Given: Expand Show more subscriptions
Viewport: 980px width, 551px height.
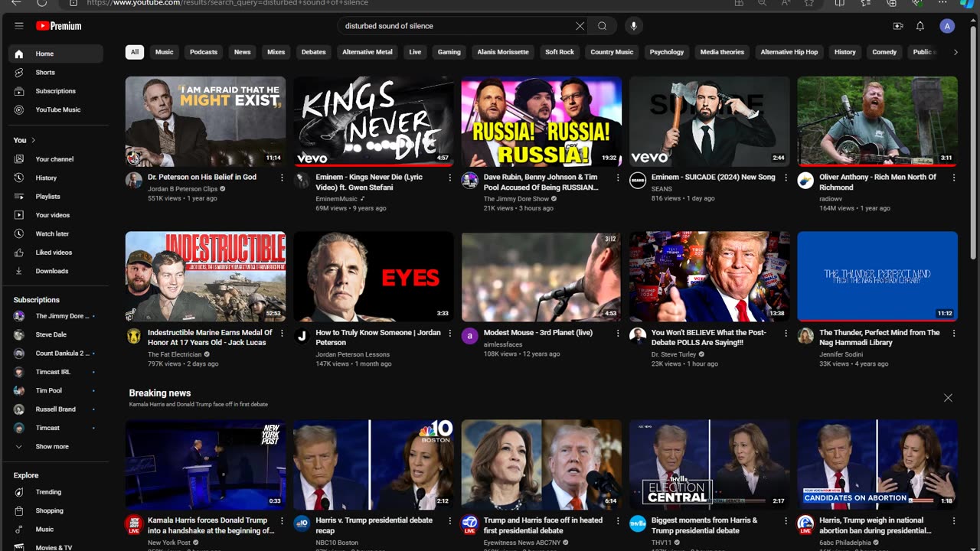Looking at the screenshot, I should pos(56,447).
